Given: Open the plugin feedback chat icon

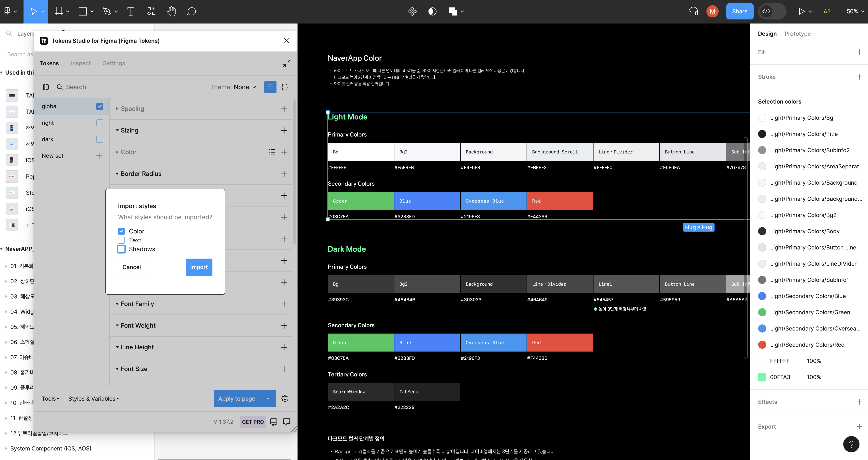Looking at the screenshot, I should [287, 422].
